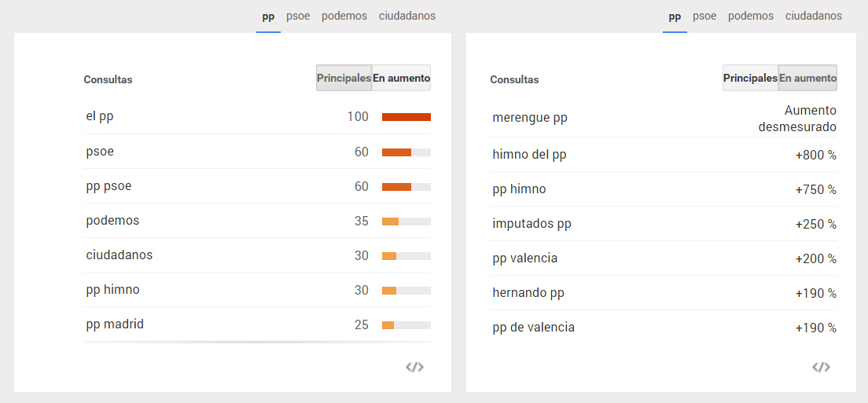Click embed code icon in left panel

pos(414,367)
